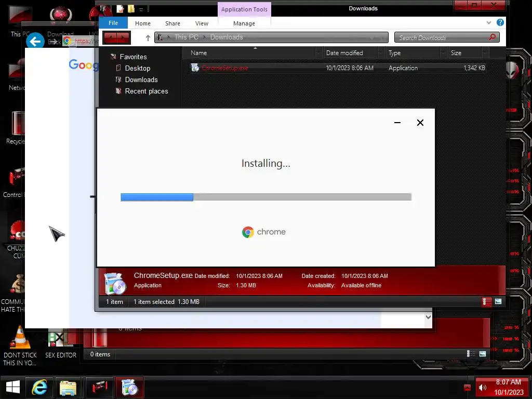
Task: Open the Manage ribbon tab
Action: [x=244, y=23]
